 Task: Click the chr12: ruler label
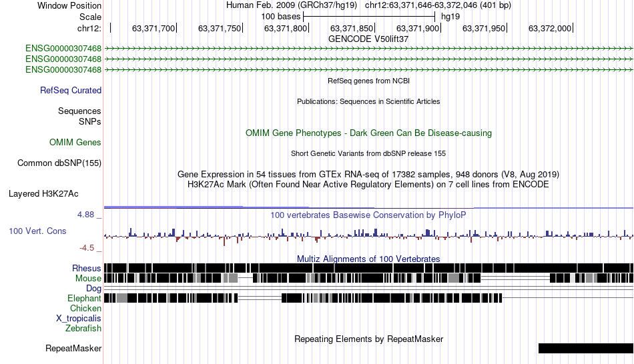pos(89,28)
